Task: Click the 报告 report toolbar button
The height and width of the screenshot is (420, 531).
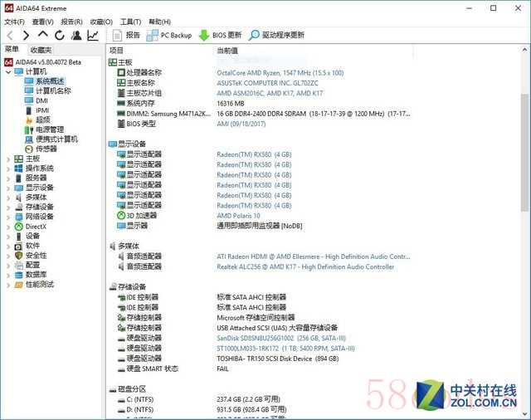Action: (x=126, y=35)
